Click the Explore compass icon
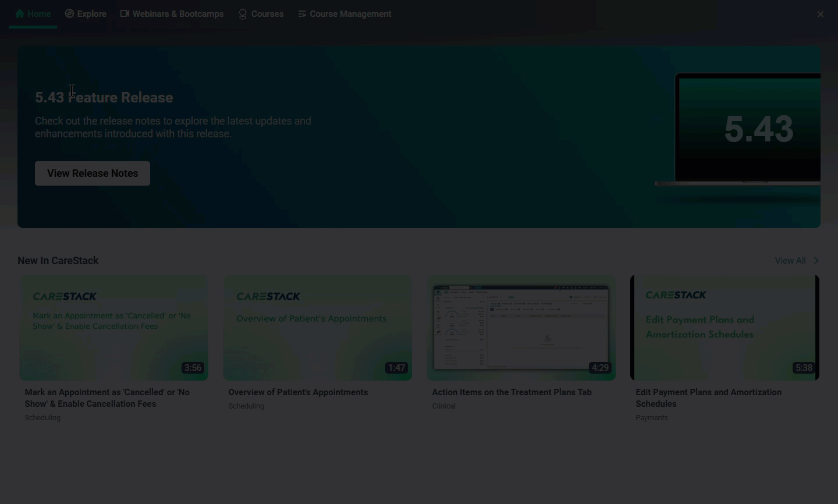The width and height of the screenshot is (838, 504). 69,13
